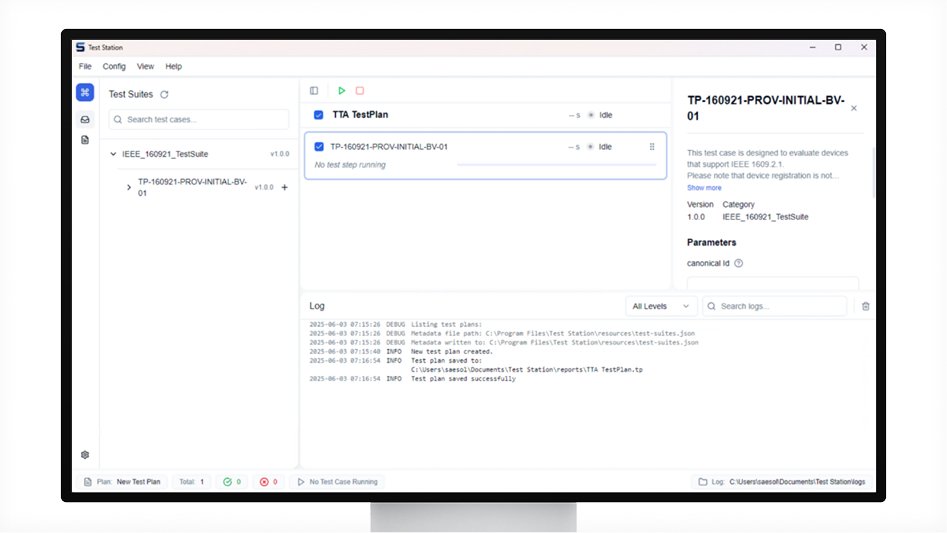Uncheck the TP-160921-PROV-INITIAL-BV-01 test case checkbox
Screen dimensions: 947x533
pos(319,147)
